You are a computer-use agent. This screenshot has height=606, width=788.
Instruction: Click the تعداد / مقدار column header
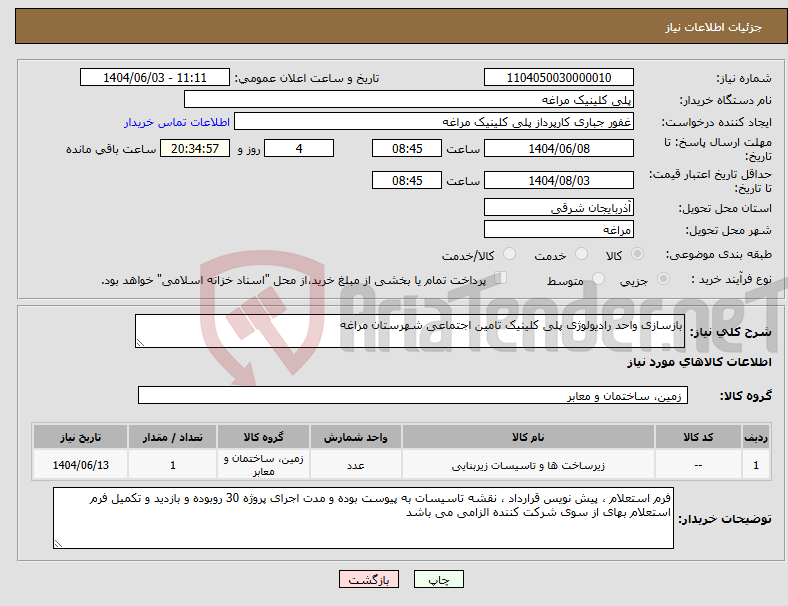tap(172, 437)
